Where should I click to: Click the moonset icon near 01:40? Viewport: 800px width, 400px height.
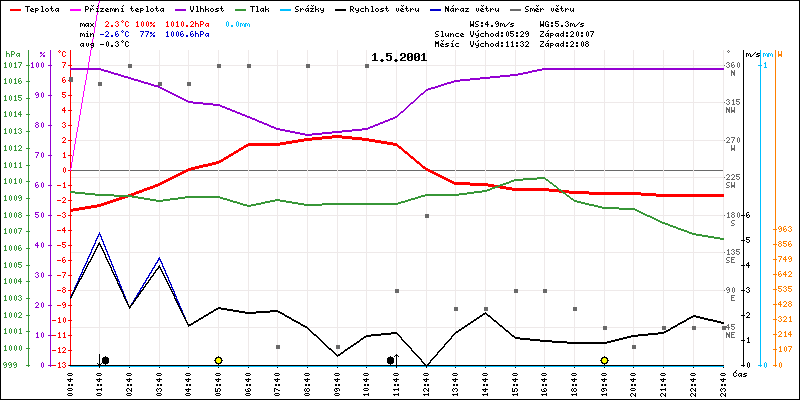(x=103, y=360)
